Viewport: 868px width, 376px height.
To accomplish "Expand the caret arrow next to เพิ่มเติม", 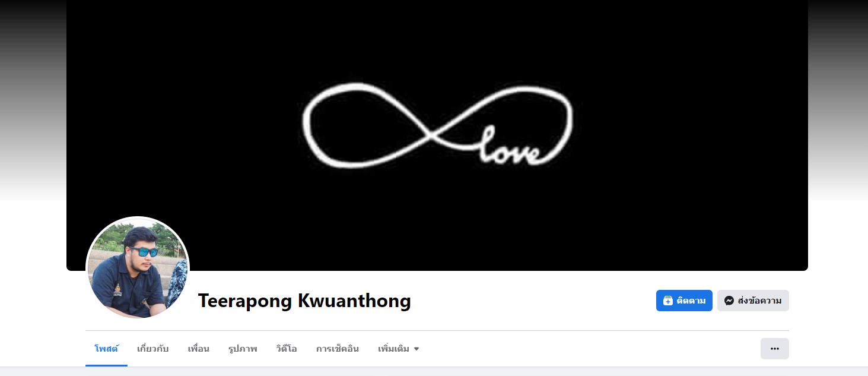I will 416,349.
